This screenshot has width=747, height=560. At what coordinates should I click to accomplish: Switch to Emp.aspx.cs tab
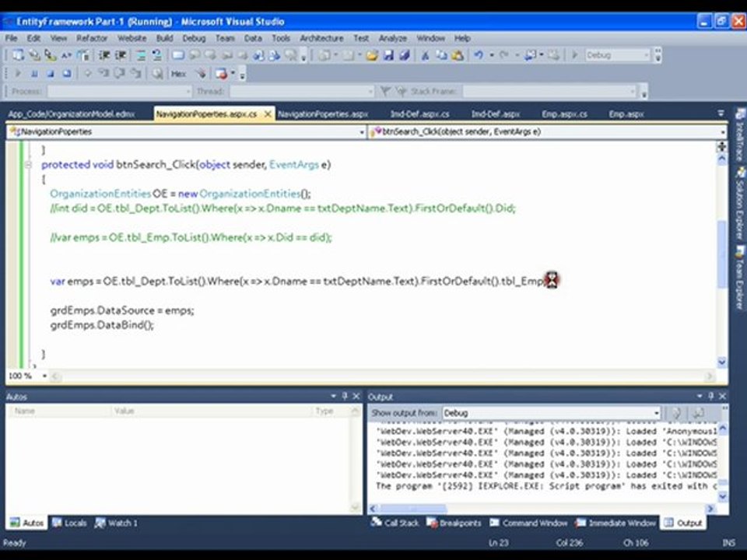(564, 114)
